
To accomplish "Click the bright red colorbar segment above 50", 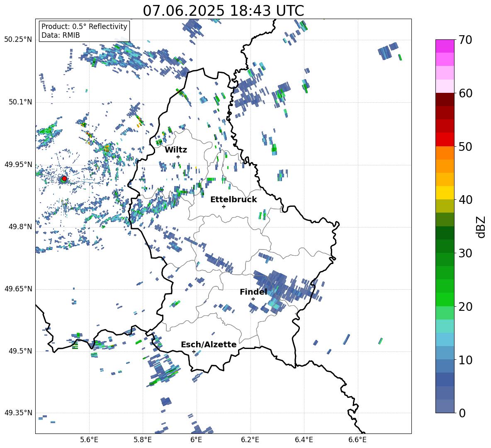I will (445, 140).
